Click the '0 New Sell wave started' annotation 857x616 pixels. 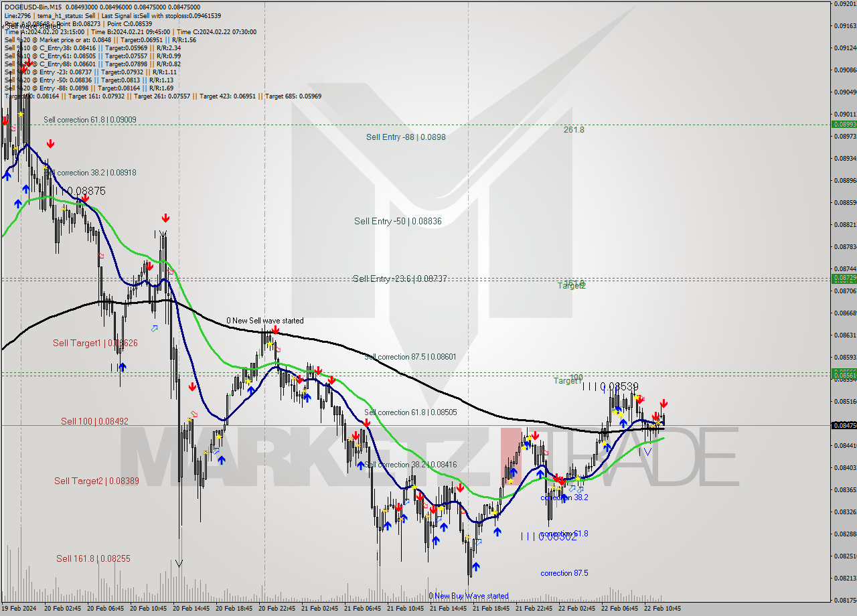[264, 321]
